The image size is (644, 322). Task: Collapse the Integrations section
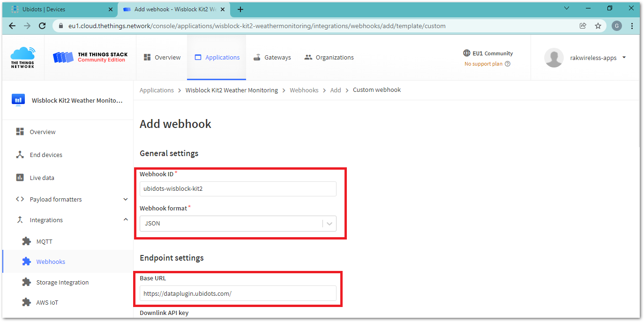pyautogui.click(x=125, y=220)
